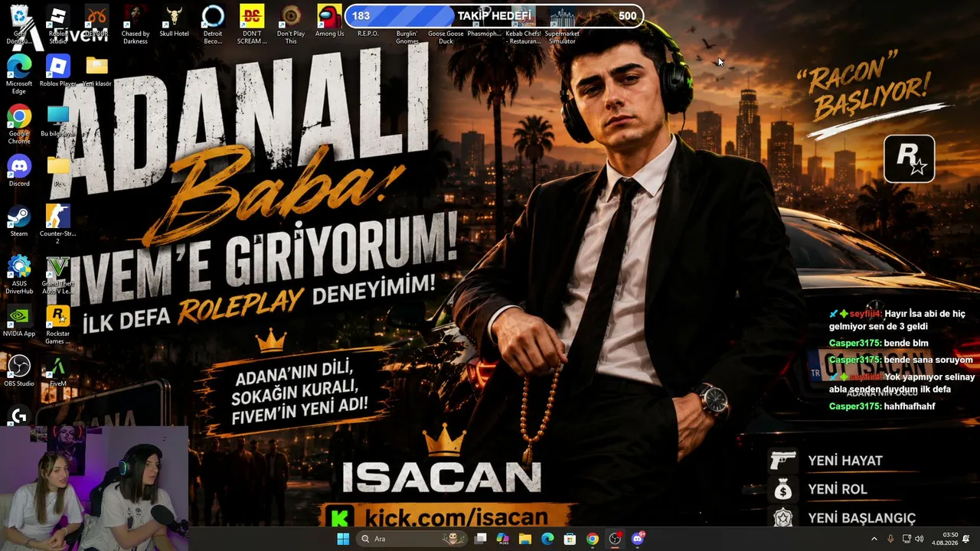Open the Among Us desktop shortcut
980x551 pixels.
coord(329,21)
